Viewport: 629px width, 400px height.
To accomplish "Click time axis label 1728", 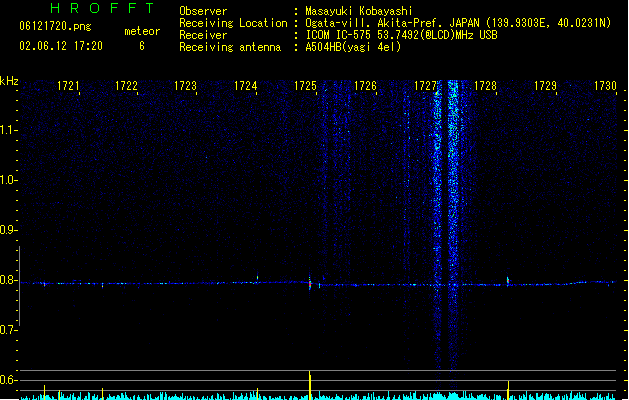I will [485, 86].
